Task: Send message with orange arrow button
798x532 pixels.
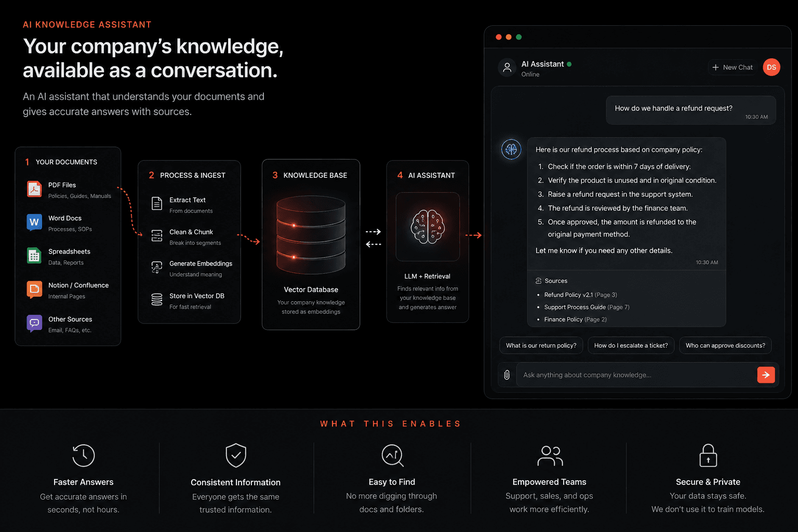Action: (x=766, y=375)
